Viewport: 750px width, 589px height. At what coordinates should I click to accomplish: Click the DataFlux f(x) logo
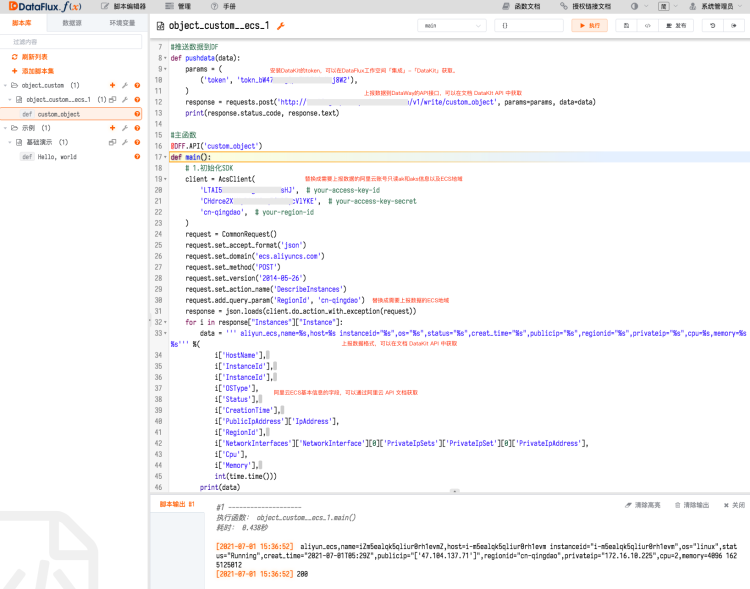point(45,6)
